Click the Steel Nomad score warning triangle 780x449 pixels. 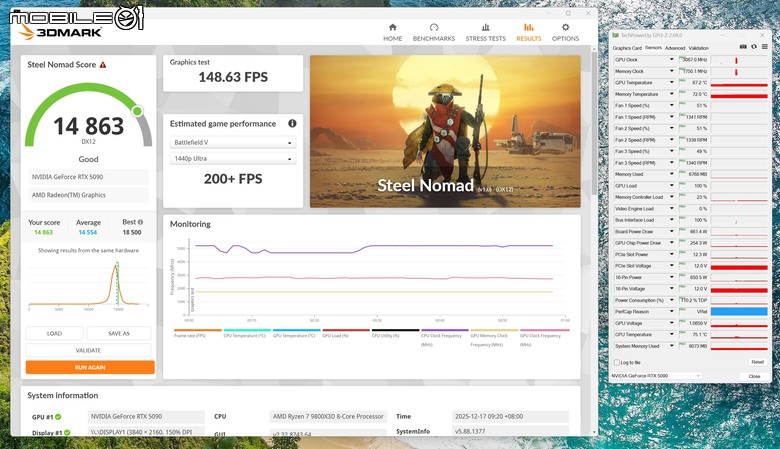(x=103, y=65)
